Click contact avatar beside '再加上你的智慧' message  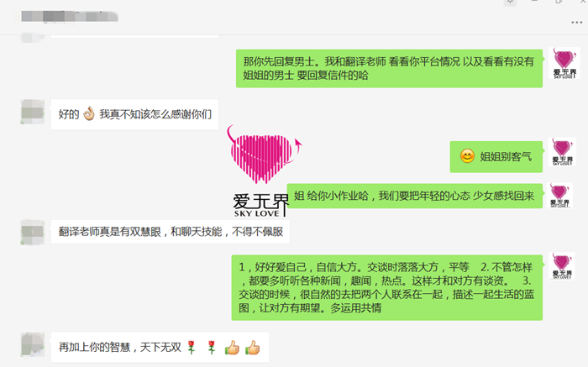tap(33, 344)
